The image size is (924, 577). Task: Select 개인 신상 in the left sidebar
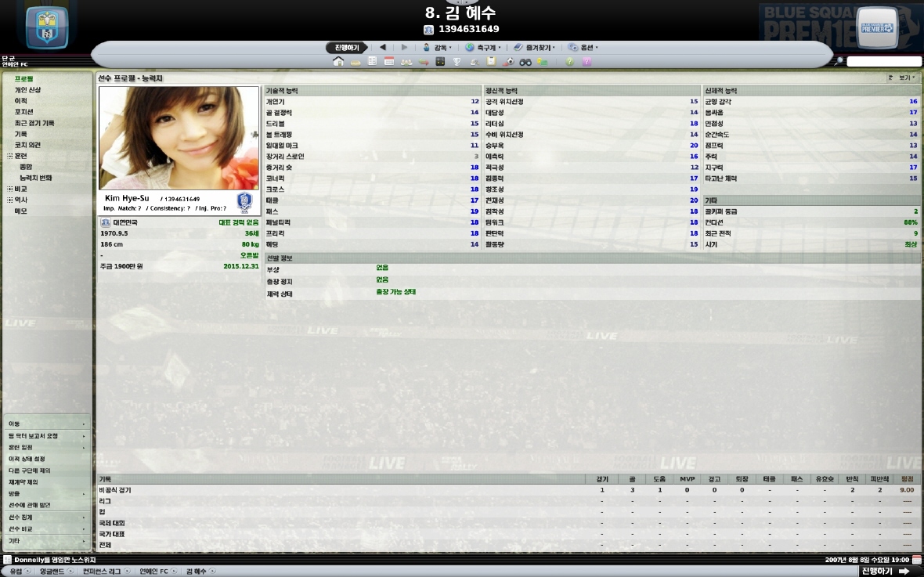(27, 90)
